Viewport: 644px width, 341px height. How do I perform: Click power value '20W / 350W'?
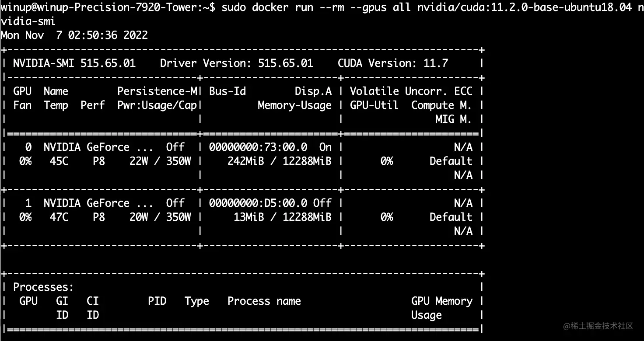(160, 217)
